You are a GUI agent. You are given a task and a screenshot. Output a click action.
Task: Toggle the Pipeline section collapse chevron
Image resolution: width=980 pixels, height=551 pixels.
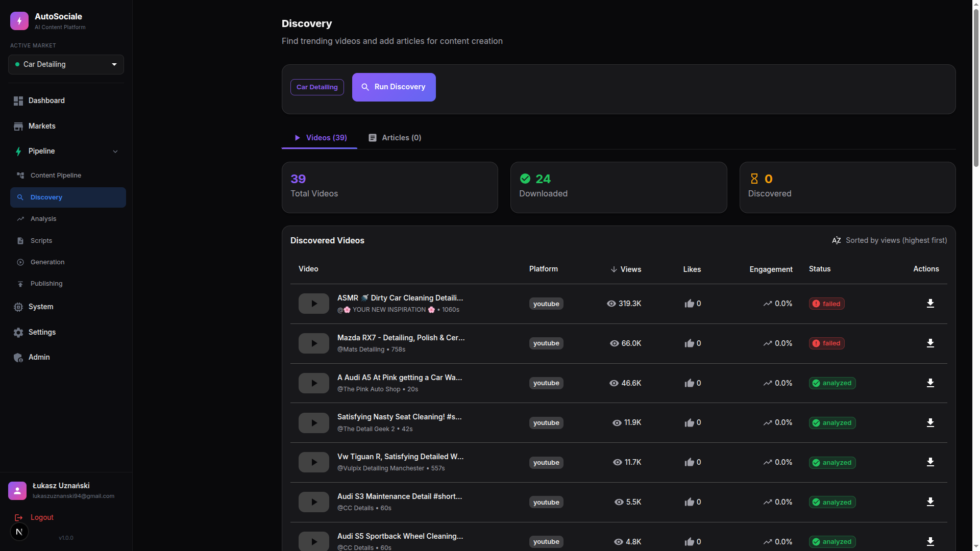(115, 152)
